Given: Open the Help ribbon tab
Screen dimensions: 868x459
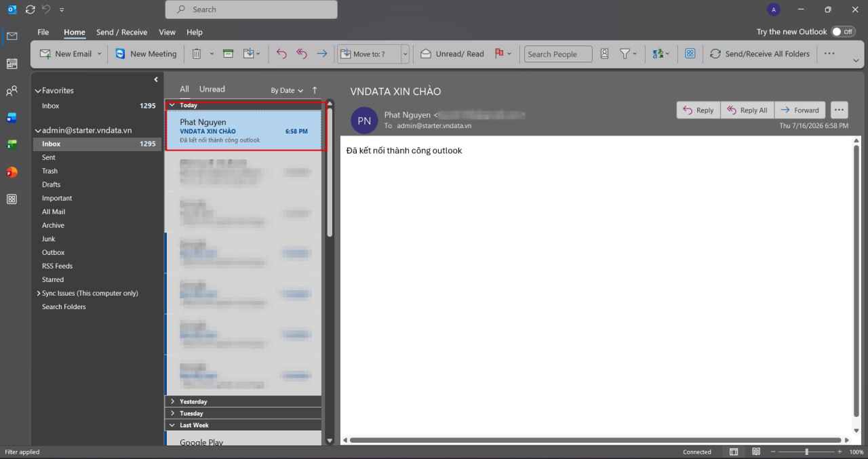Looking at the screenshot, I should 195,32.
